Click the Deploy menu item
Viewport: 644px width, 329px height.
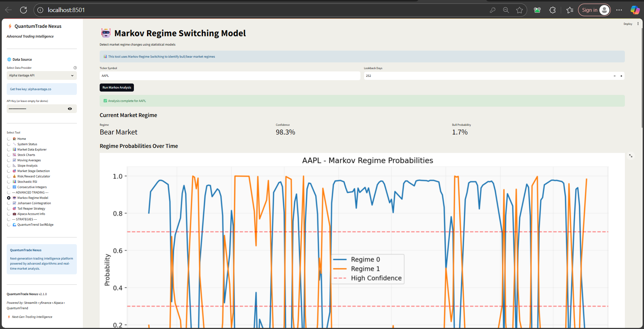[x=628, y=24]
